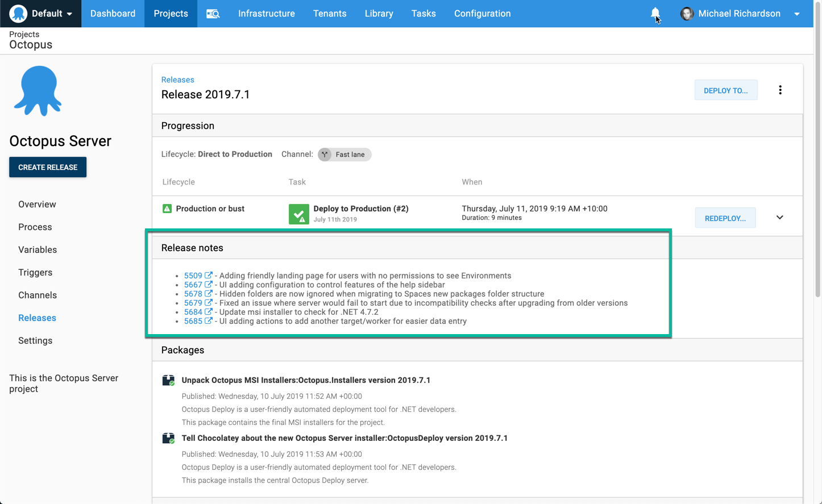This screenshot has width=822, height=504.
Task: Click the notifications bell icon
Action: point(655,13)
